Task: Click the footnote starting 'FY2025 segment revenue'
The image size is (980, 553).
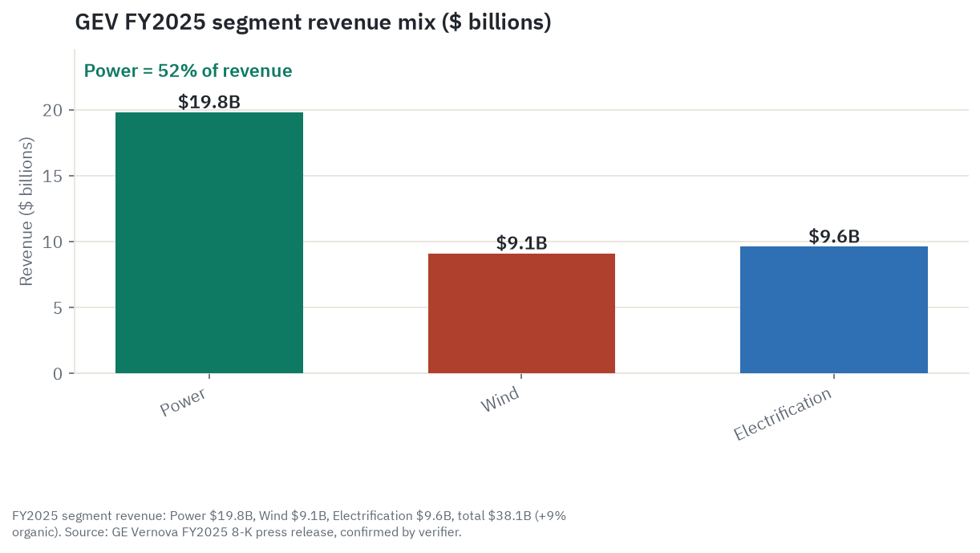Action: (x=289, y=515)
